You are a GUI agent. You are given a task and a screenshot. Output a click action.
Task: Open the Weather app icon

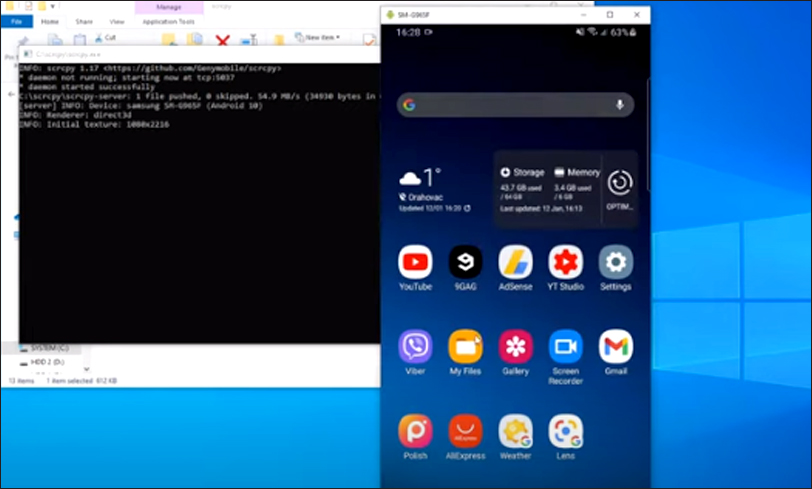click(x=515, y=431)
